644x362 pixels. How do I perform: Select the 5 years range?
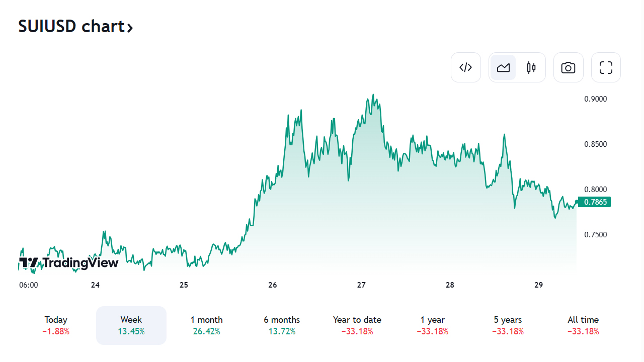pyautogui.click(x=508, y=325)
